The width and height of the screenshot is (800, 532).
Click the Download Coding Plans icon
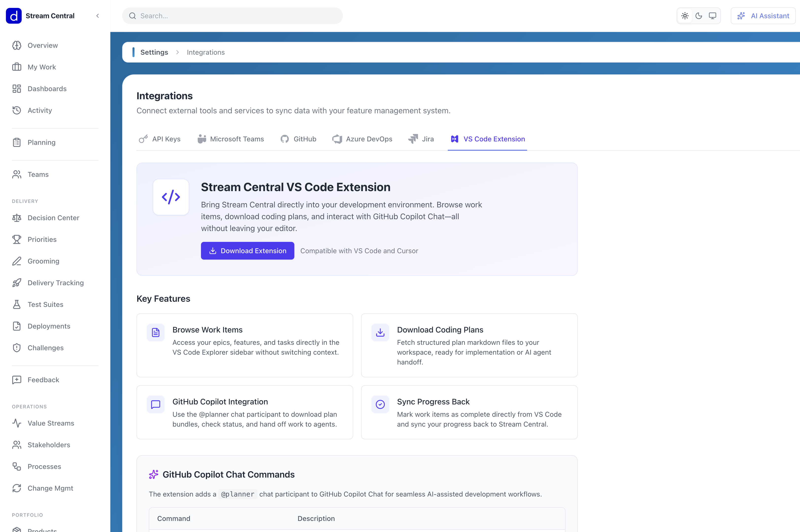(x=380, y=332)
